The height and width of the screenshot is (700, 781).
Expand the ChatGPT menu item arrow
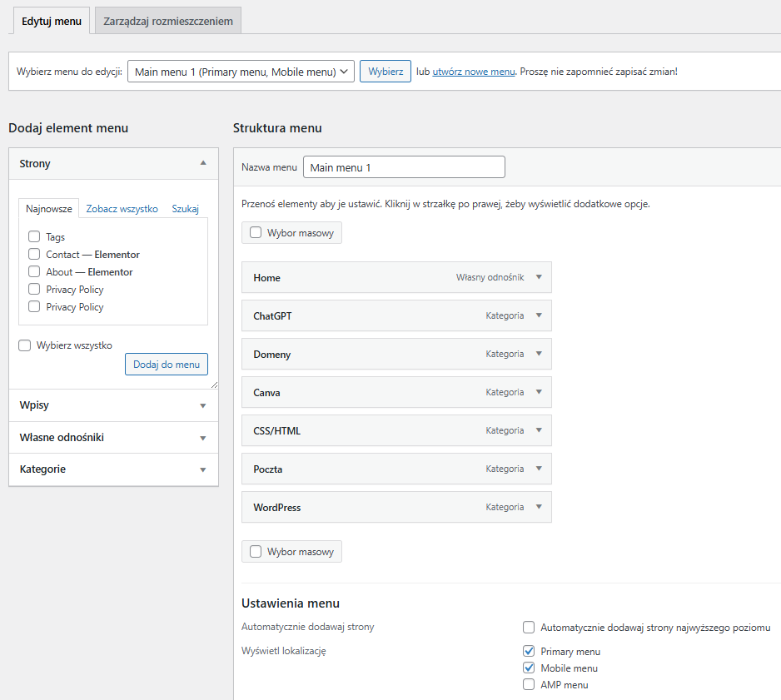(x=539, y=315)
